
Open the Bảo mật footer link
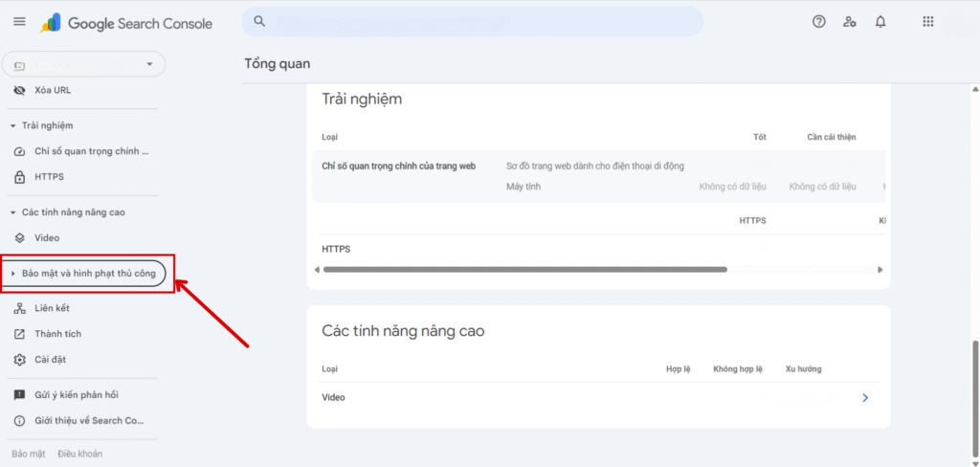tap(28, 454)
